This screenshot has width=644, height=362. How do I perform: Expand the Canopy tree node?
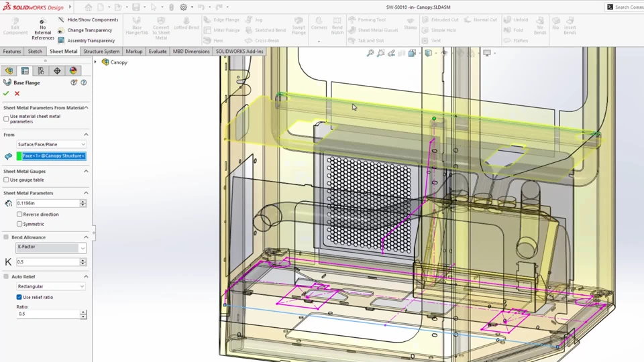click(95, 62)
